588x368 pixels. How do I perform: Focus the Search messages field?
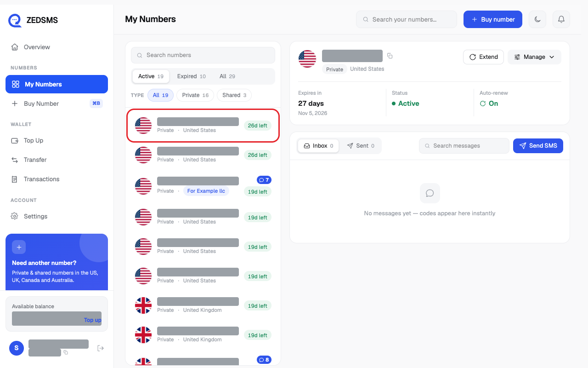tap(464, 146)
